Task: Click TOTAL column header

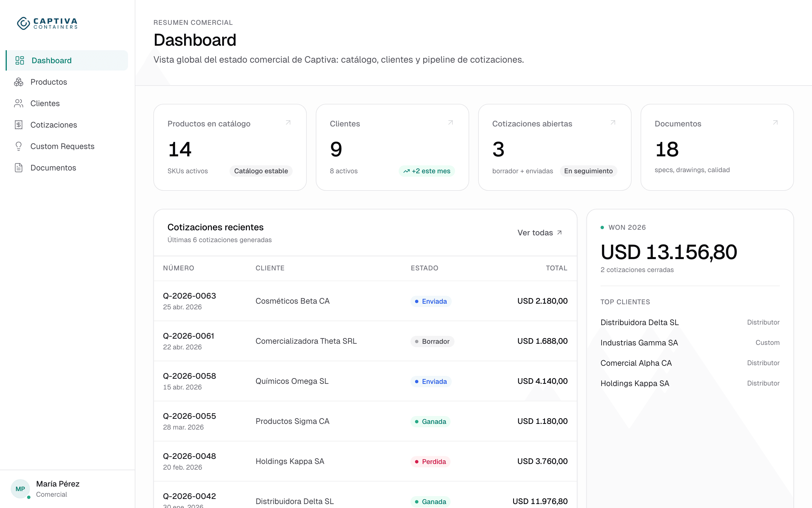Action: click(x=557, y=268)
